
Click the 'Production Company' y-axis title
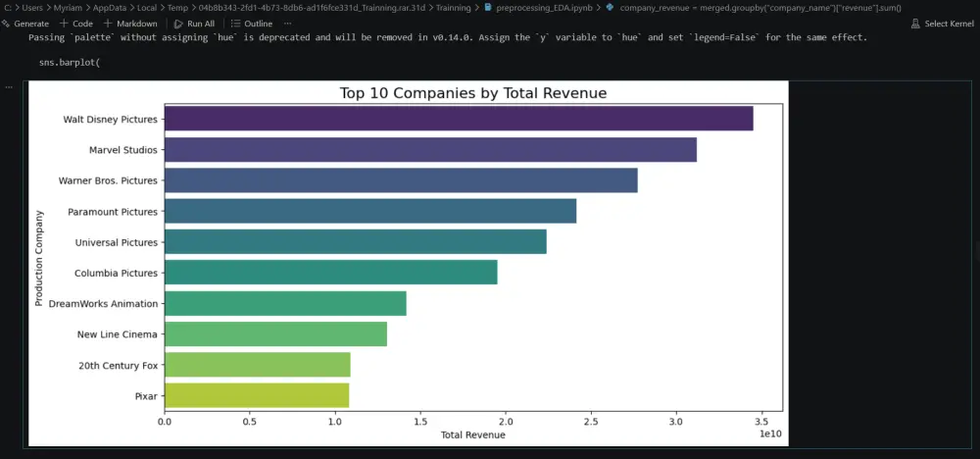(x=39, y=258)
